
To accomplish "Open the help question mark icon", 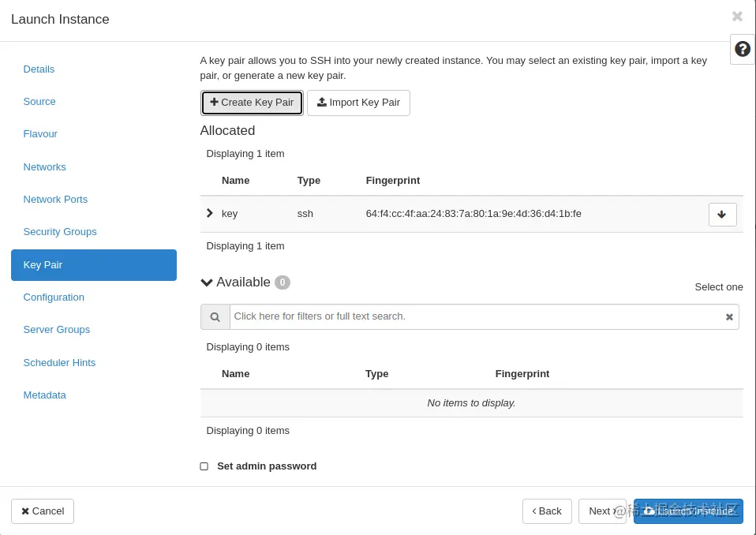I will pos(742,49).
